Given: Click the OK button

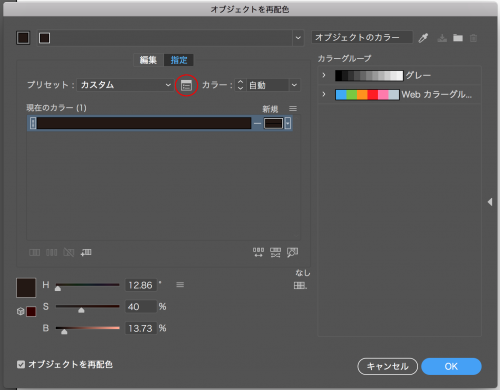Looking at the screenshot, I should pos(451,366).
